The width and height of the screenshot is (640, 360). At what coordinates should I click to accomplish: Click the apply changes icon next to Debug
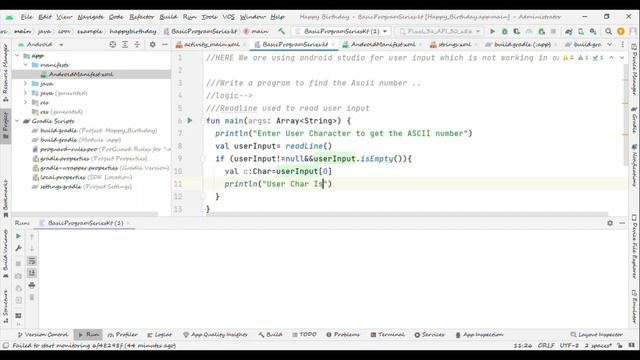[x=517, y=31]
